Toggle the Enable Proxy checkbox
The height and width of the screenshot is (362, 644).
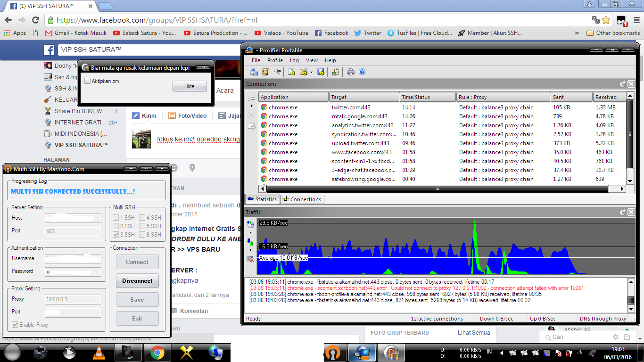coord(15,325)
